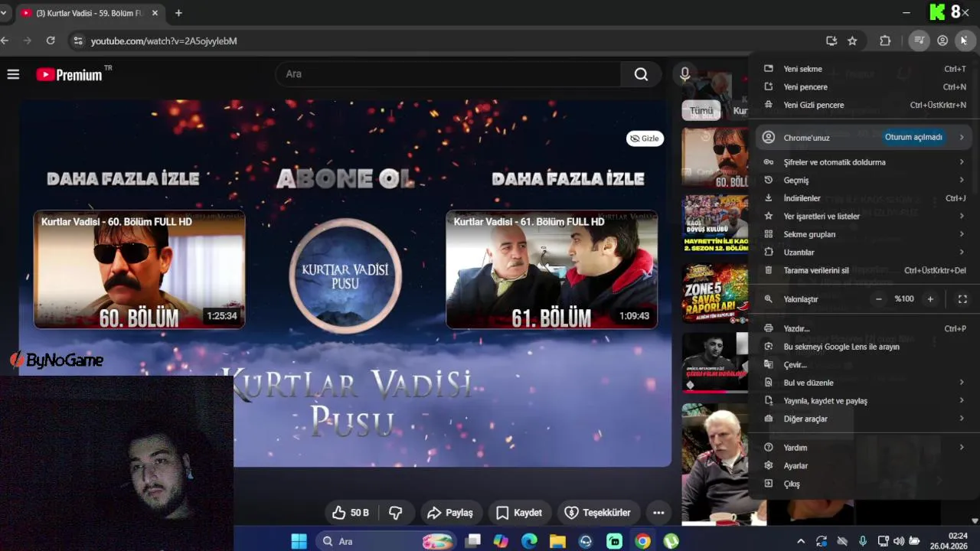
Task: Open tab search dropdown arrow
Action: pyautogui.click(x=3, y=13)
